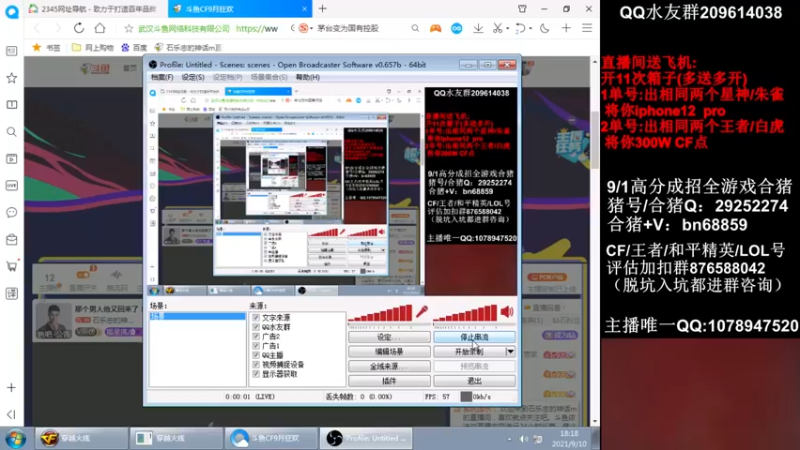Add a sidebar app with plus icon

pos(11,388)
